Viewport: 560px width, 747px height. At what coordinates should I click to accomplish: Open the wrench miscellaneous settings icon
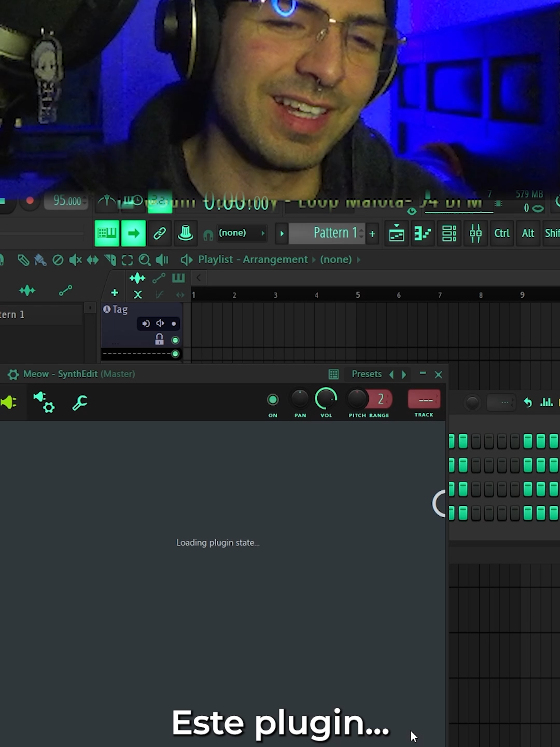[x=80, y=403]
